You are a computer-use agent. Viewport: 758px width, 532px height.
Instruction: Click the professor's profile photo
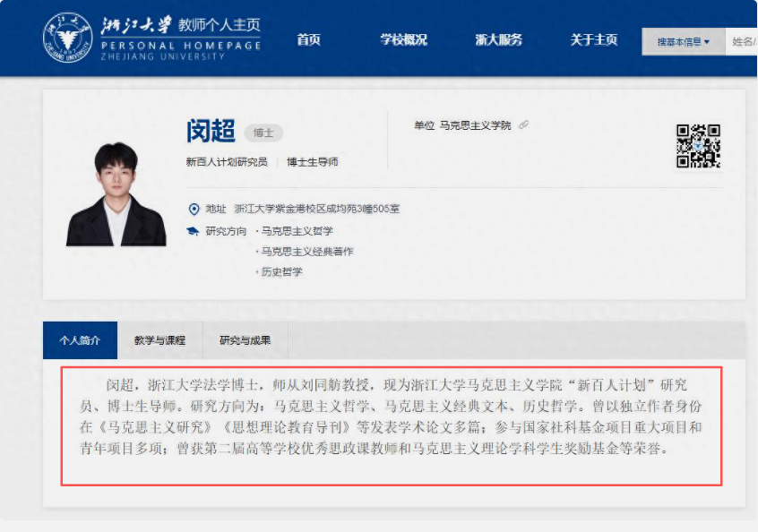[116, 195]
